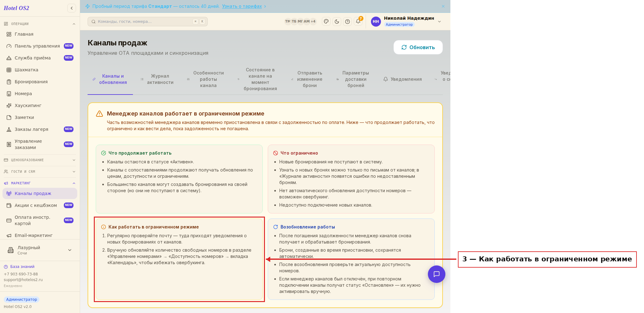Go to Главная in the sidebar

[40, 34]
